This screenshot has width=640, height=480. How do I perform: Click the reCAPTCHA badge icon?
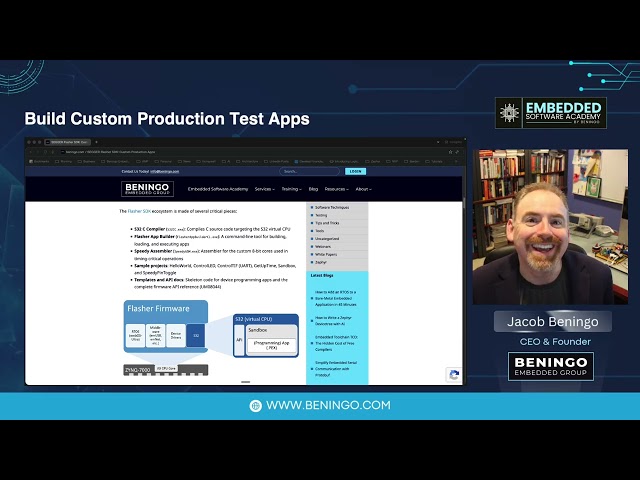pos(454,375)
